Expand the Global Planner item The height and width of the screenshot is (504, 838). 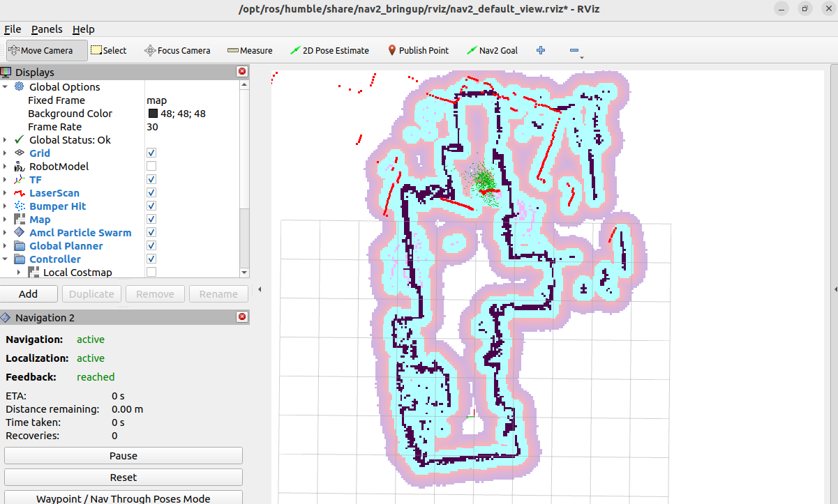pos(6,246)
